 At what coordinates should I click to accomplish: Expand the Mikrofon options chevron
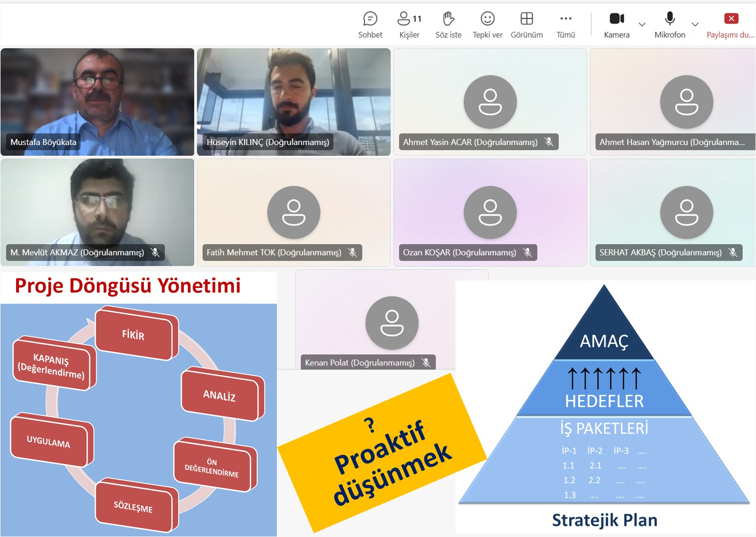tap(695, 24)
